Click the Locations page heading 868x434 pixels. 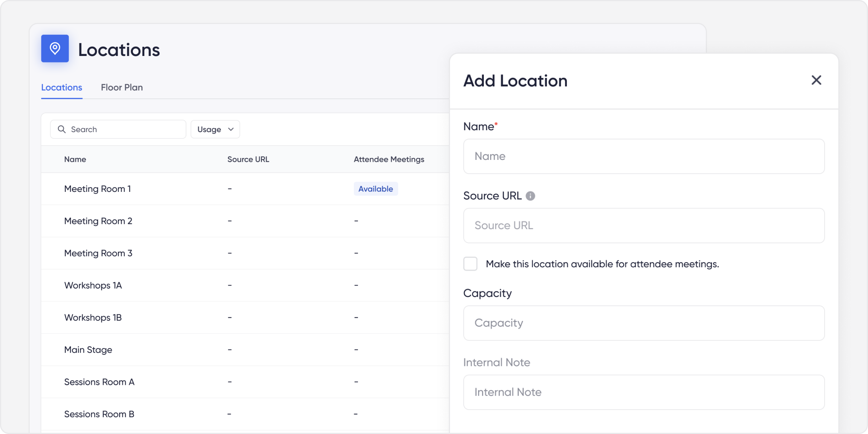point(119,50)
